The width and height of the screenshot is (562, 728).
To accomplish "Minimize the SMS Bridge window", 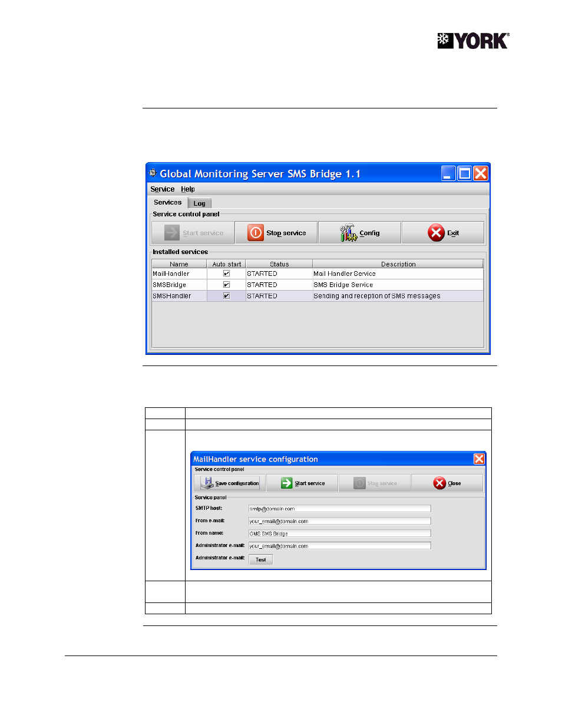I will point(448,173).
